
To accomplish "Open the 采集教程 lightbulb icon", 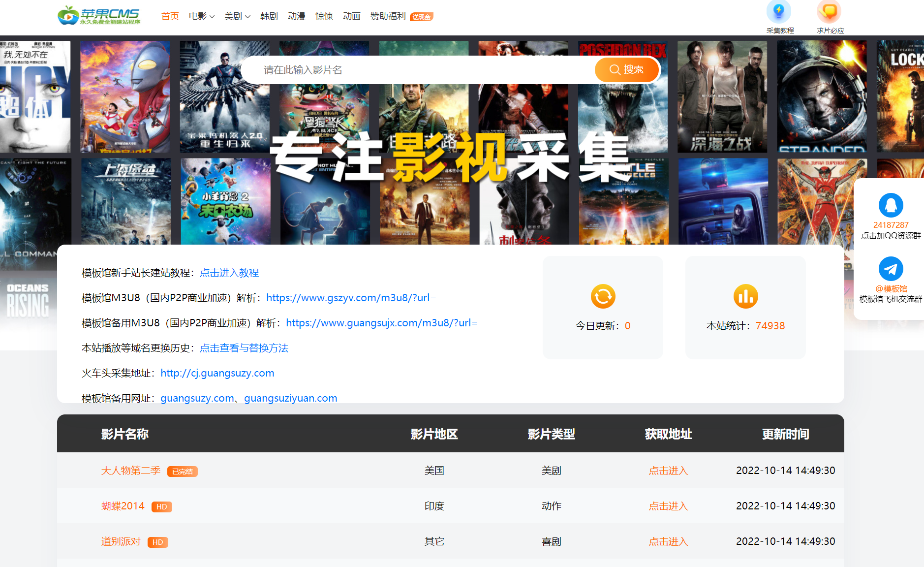I will point(779,12).
